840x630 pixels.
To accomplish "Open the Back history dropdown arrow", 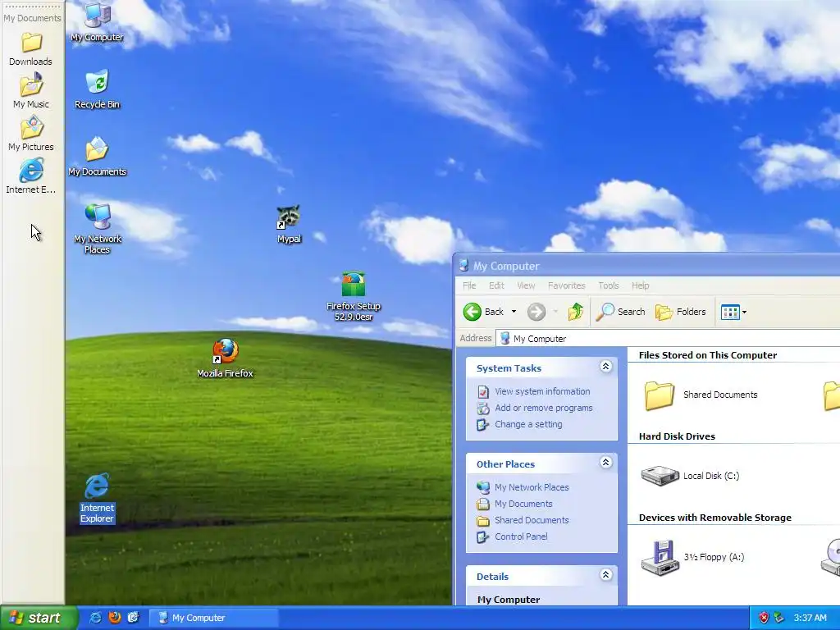I will click(x=514, y=311).
